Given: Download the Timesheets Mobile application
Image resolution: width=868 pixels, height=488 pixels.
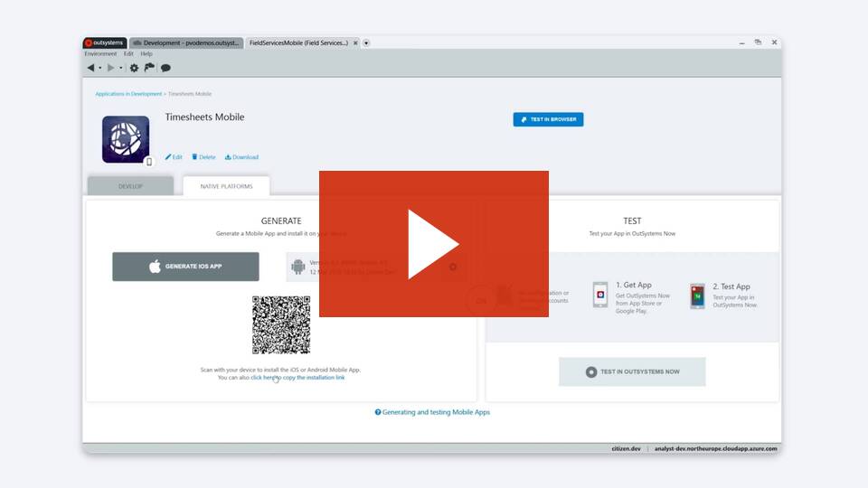Looking at the screenshot, I should coord(241,157).
